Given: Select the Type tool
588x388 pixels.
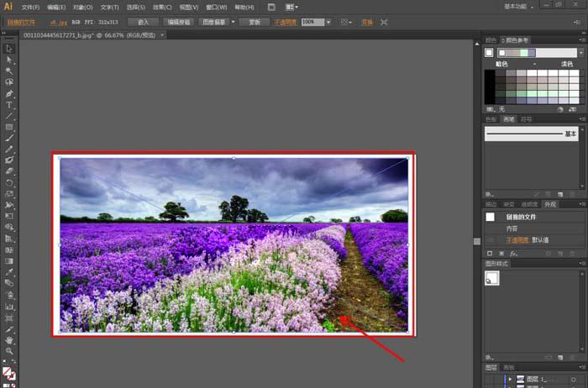Looking at the screenshot, I should click(9, 105).
